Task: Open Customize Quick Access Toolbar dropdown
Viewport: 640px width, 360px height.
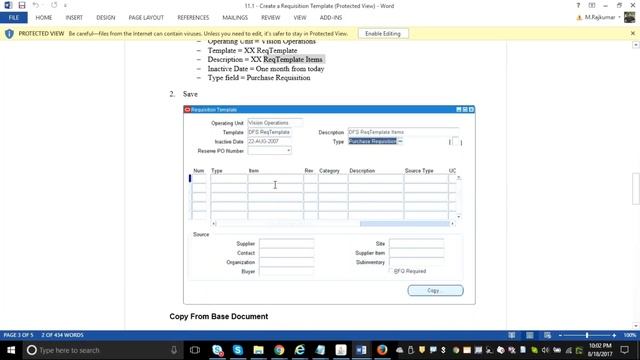Action: click(x=65, y=6)
